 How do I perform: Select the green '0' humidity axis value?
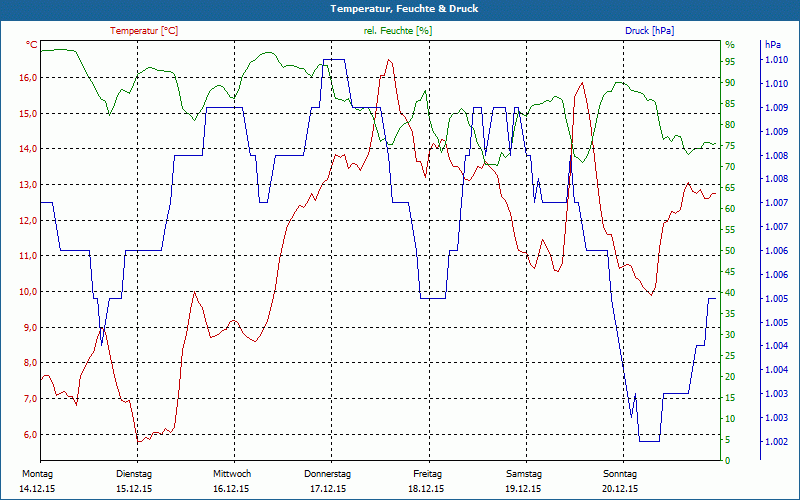tap(728, 461)
